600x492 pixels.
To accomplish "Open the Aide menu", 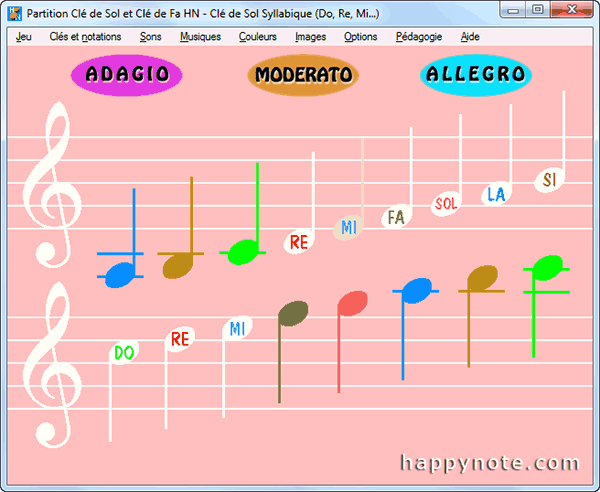I will [470, 37].
